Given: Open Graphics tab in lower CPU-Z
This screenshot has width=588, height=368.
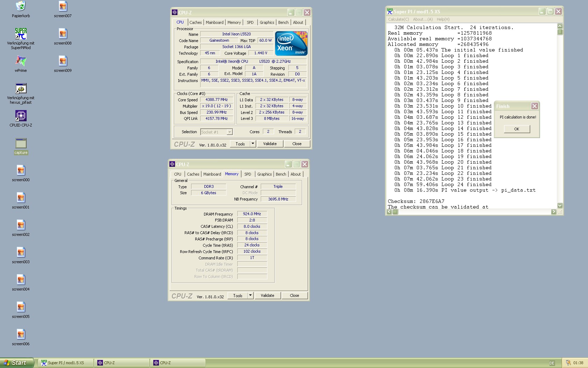Looking at the screenshot, I should 265,174.
